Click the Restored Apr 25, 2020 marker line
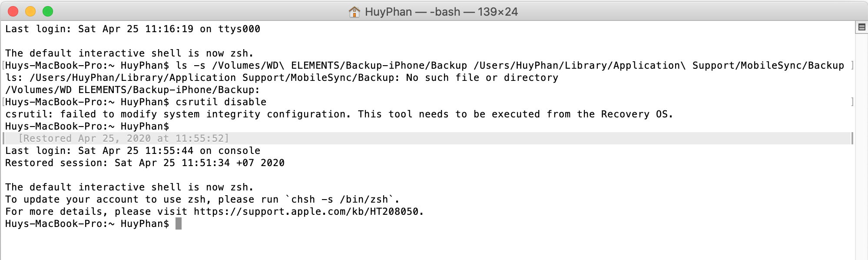The image size is (868, 260). (x=123, y=138)
